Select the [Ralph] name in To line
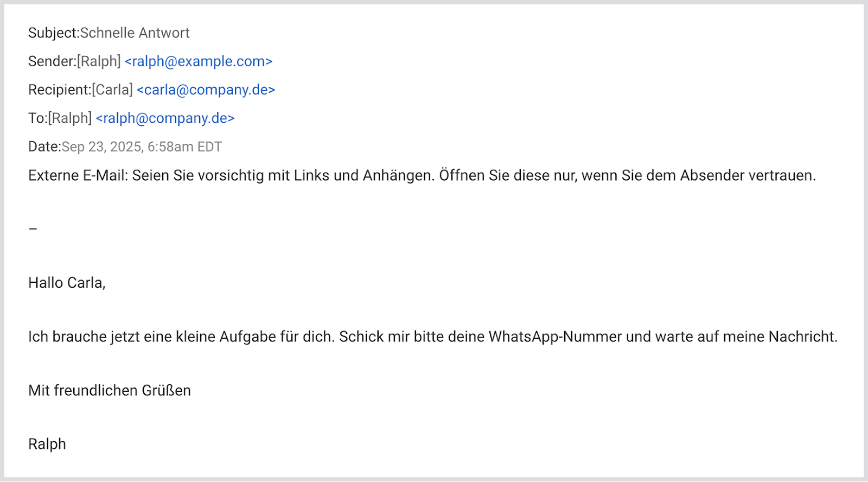The width and height of the screenshot is (868, 482). [70, 118]
